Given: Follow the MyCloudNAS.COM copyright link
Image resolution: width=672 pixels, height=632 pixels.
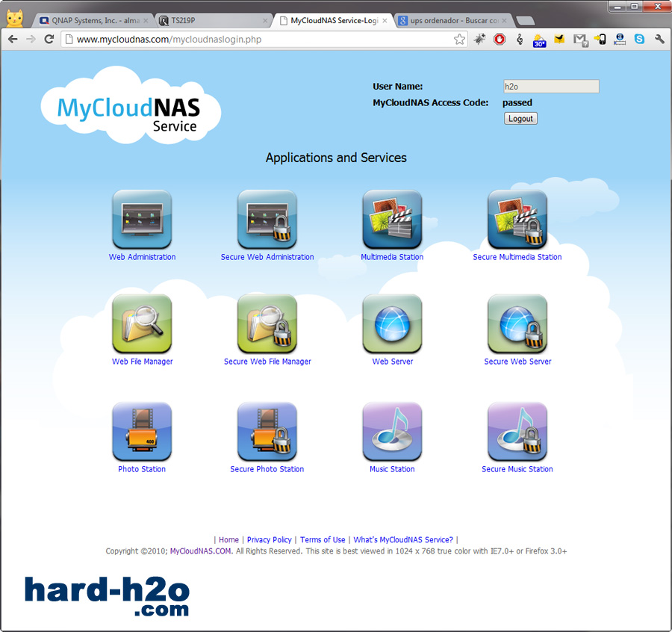Looking at the screenshot, I should click(x=201, y=551).
